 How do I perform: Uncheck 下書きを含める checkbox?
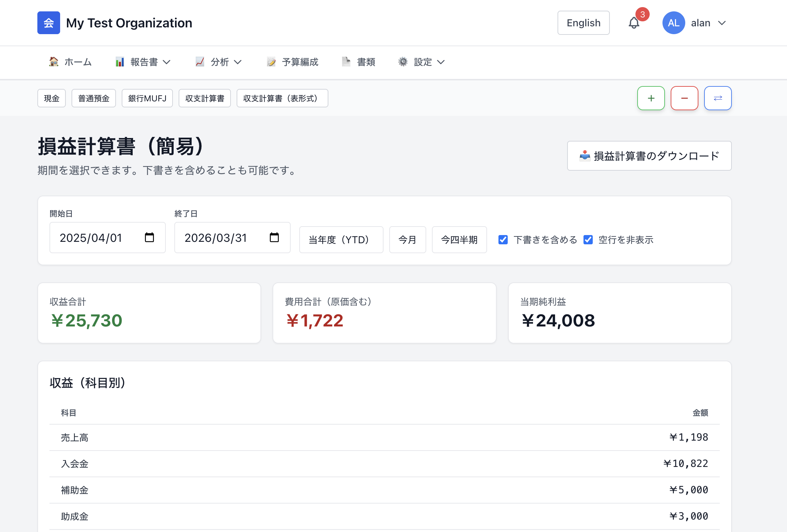click(x=503, y=240)
